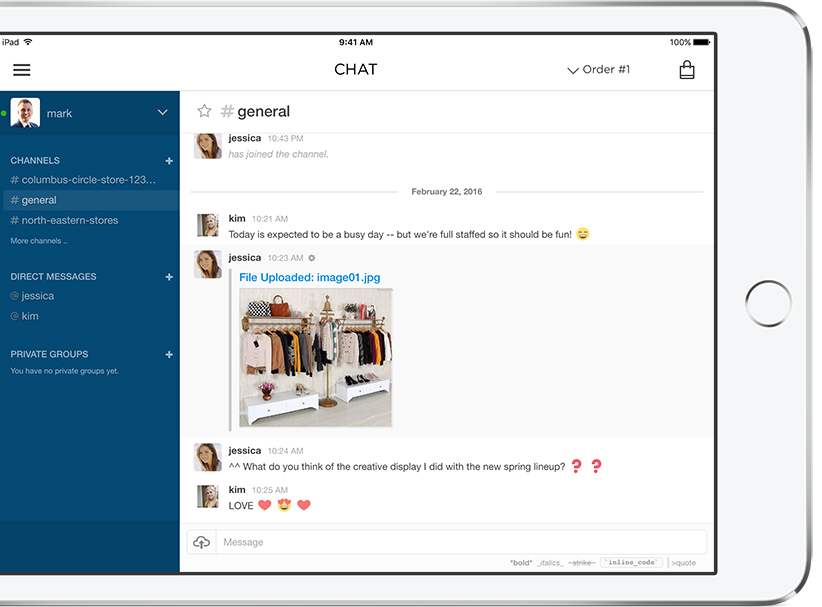Screen dimensions: 822x607
Task: Click the February 22, 2016 date divider label
Action: pos(447,192)
